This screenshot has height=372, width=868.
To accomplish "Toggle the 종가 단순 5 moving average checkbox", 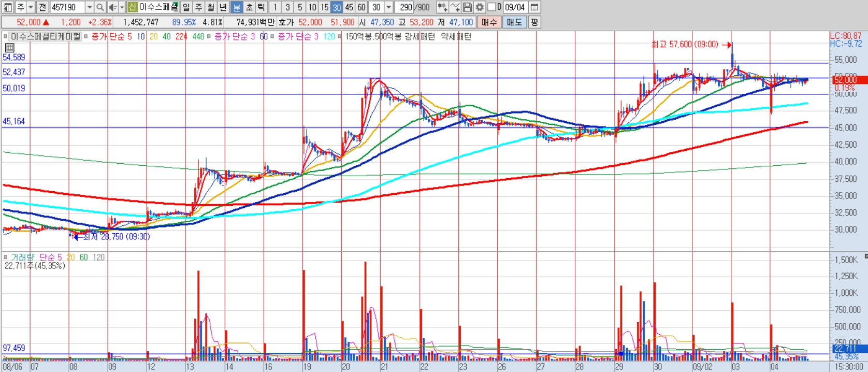I will click(86, 37).
